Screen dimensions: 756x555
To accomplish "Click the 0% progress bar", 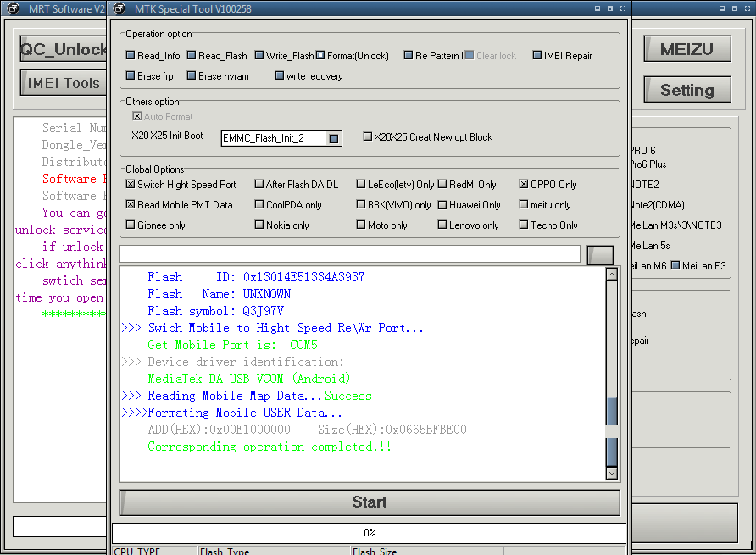I will pyautogui.click(x=370, y=533).
